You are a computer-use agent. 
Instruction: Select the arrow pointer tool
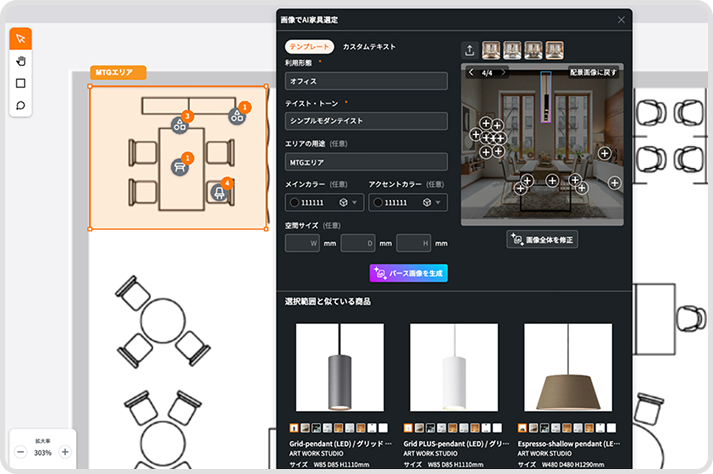(21, 39)
